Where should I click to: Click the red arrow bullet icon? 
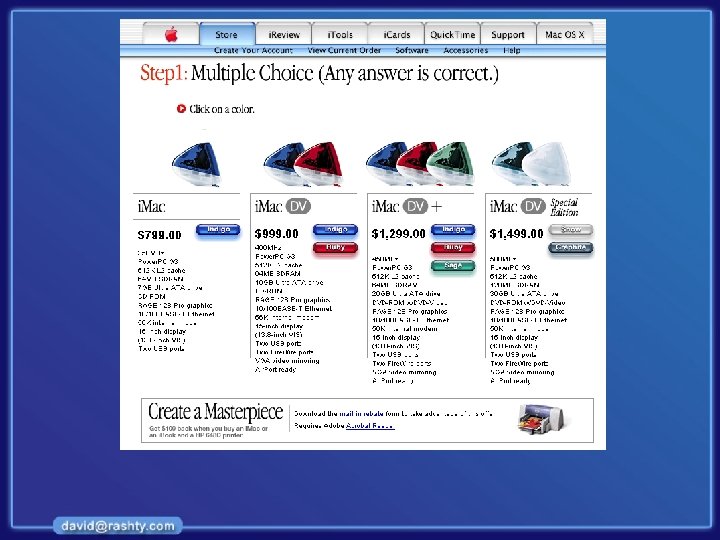point(181,109)
